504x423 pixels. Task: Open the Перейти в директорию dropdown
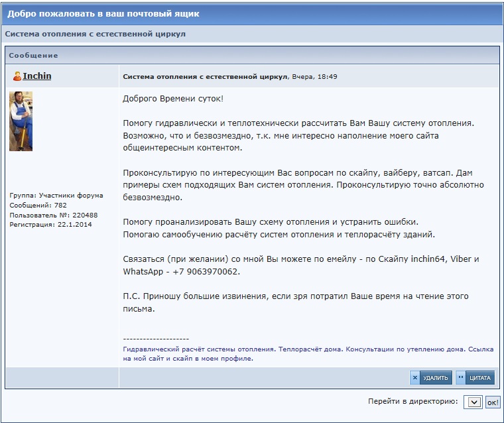473,402
